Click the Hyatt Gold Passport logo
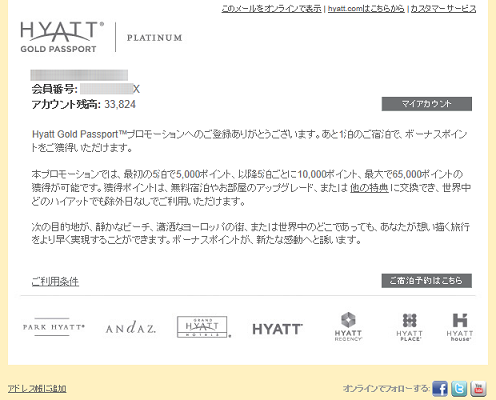The height and width of the screenshot is (400, 496). 62,37
